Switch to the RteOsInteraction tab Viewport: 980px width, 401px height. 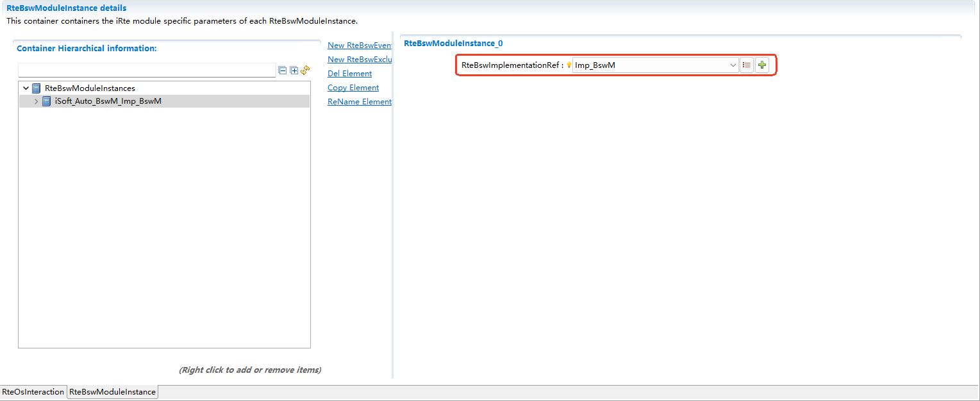[33, 392]
